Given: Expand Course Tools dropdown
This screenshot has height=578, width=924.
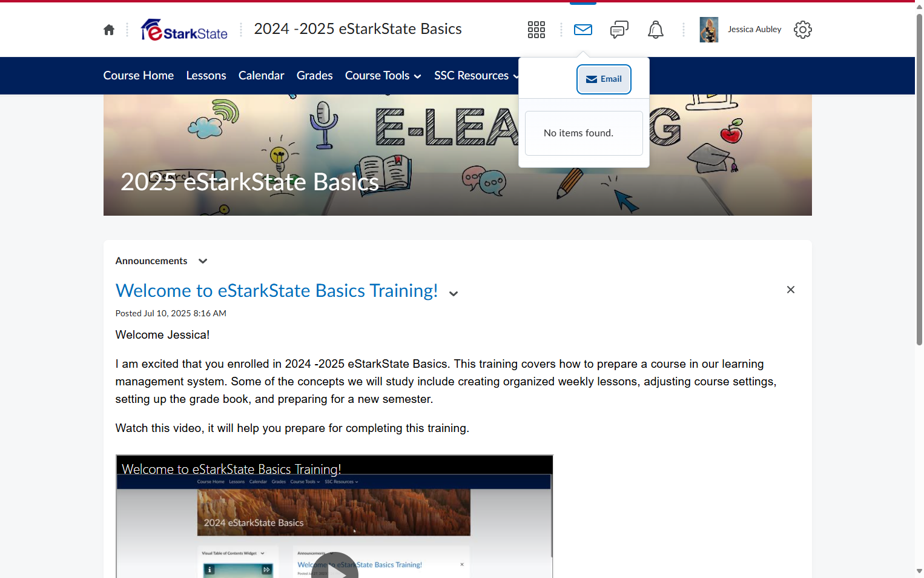Looking at the screenshot, I should [383, 76].
